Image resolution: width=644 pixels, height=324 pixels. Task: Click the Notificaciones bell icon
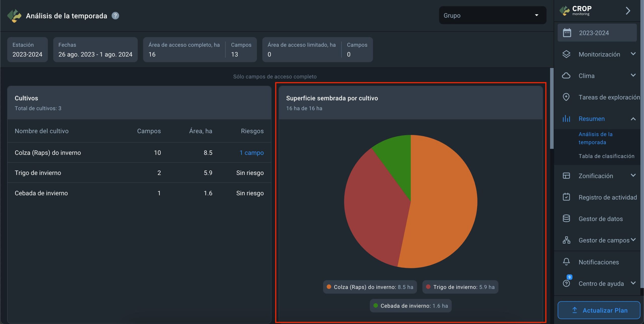(x=566, y=262)
